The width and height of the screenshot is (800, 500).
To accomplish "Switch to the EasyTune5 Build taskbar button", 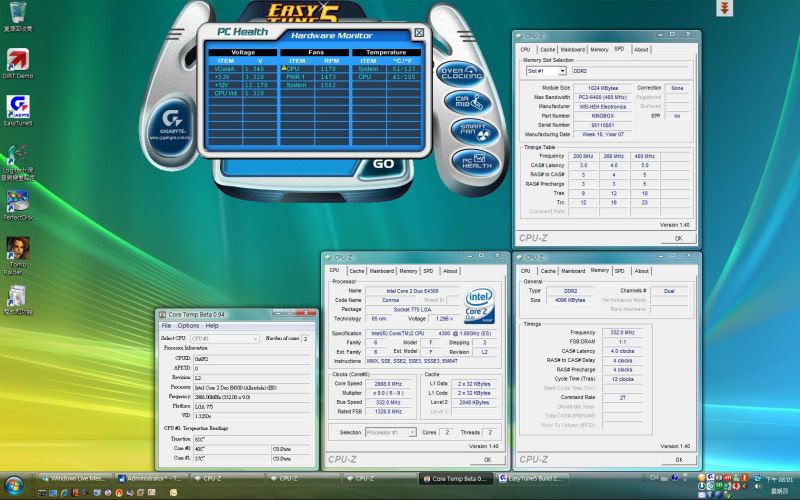I will coord(531,479).
